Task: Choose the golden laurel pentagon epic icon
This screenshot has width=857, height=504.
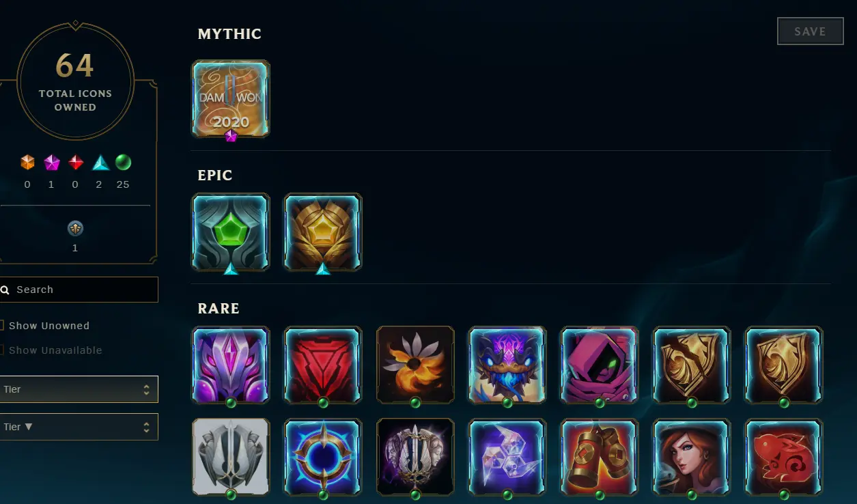Action: 323,232
